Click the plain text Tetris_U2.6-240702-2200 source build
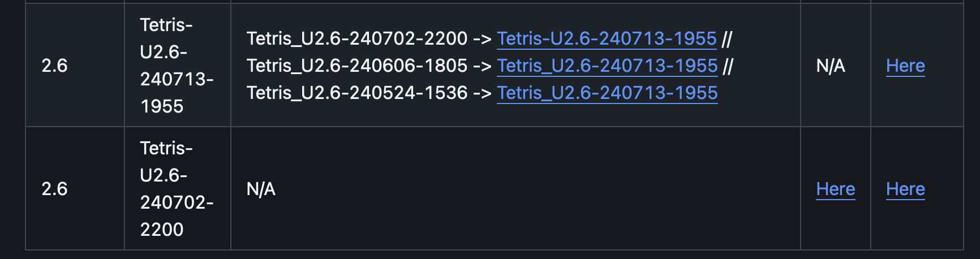Screen dimensions: 980x259 [357, 38]
